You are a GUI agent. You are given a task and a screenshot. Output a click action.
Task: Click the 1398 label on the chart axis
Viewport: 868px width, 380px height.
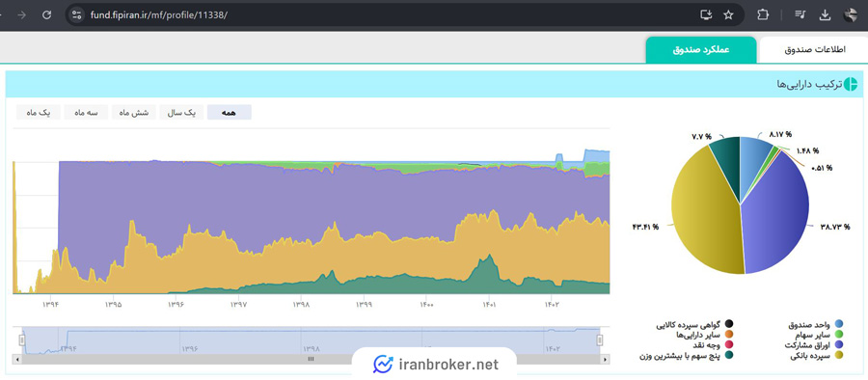click(301, 305)
